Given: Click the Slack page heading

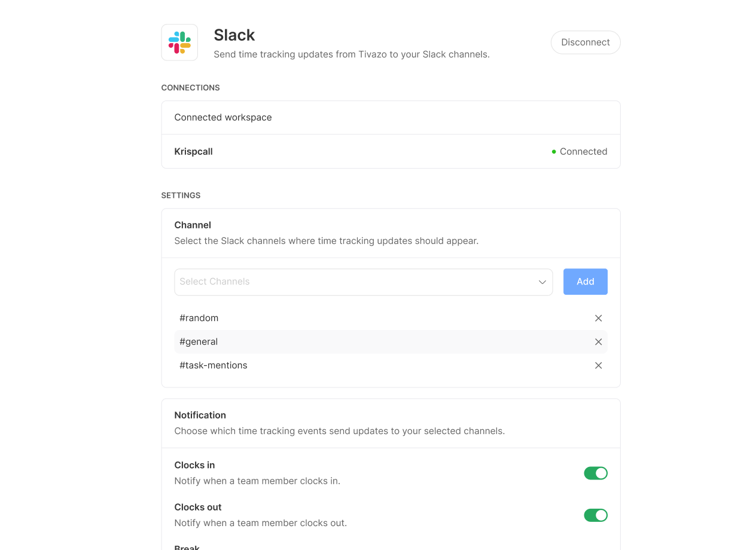Looking at the screenshot, I should (234, 35).
